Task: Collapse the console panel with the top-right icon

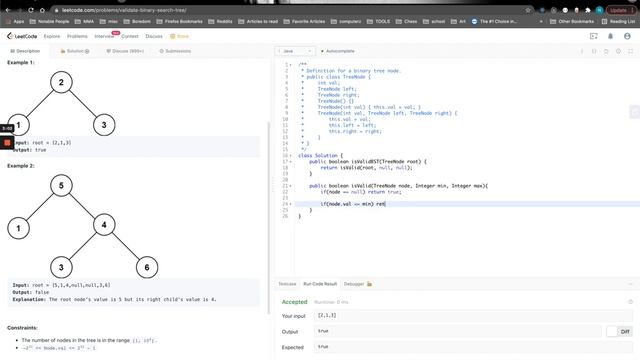Action: point(631,284)
